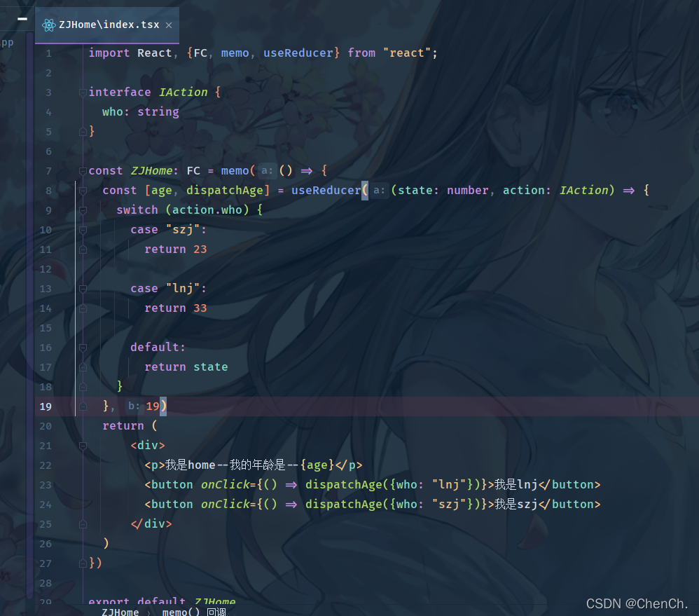Open ZJHome in the breadcrumb bar
The width and height of the screenshot is (699, 616).
[x=120, y=611]
